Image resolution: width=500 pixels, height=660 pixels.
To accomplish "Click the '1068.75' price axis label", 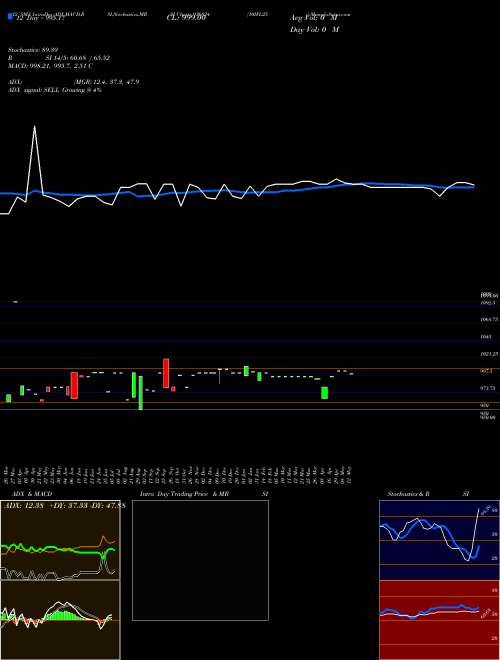I will click(x=489, y=320).
